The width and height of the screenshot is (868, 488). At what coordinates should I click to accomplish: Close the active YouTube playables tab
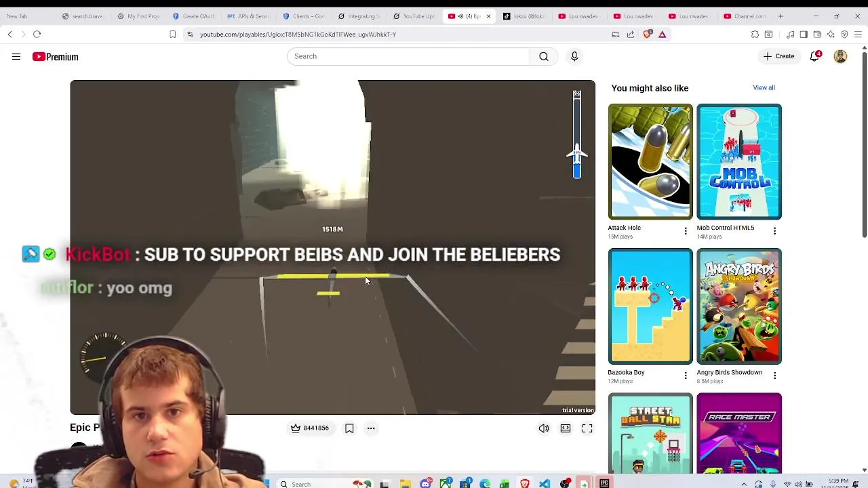(488, 16)
